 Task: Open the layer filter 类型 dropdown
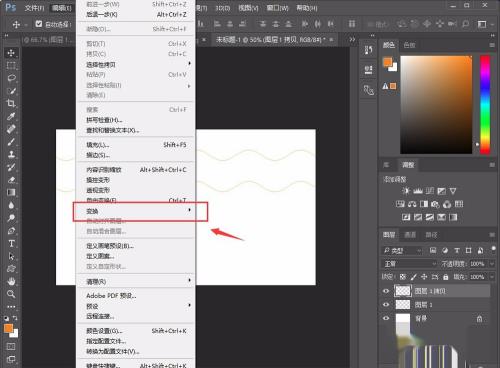coord(403,251)
